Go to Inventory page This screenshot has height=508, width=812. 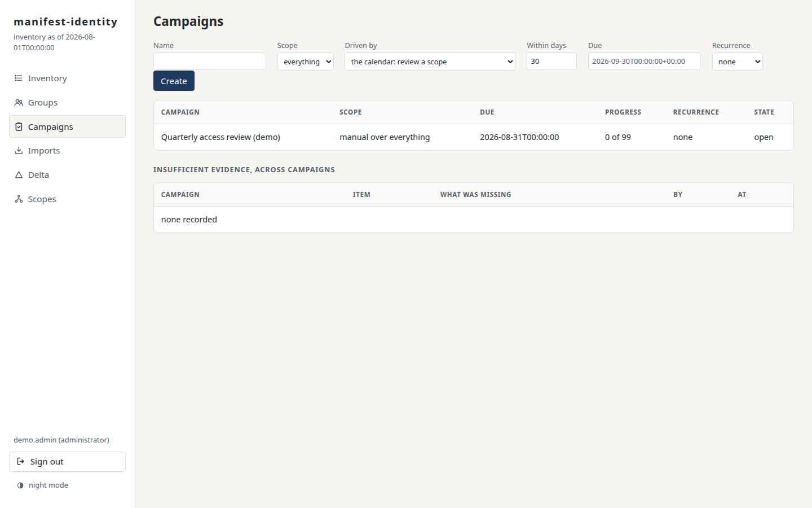(x=67, y=78)
